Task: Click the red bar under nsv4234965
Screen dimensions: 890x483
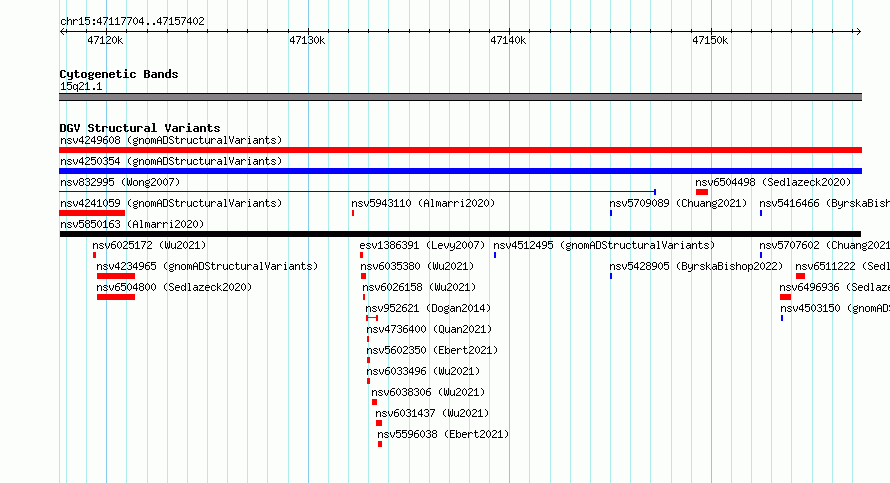Action: (x=116, y=276)
